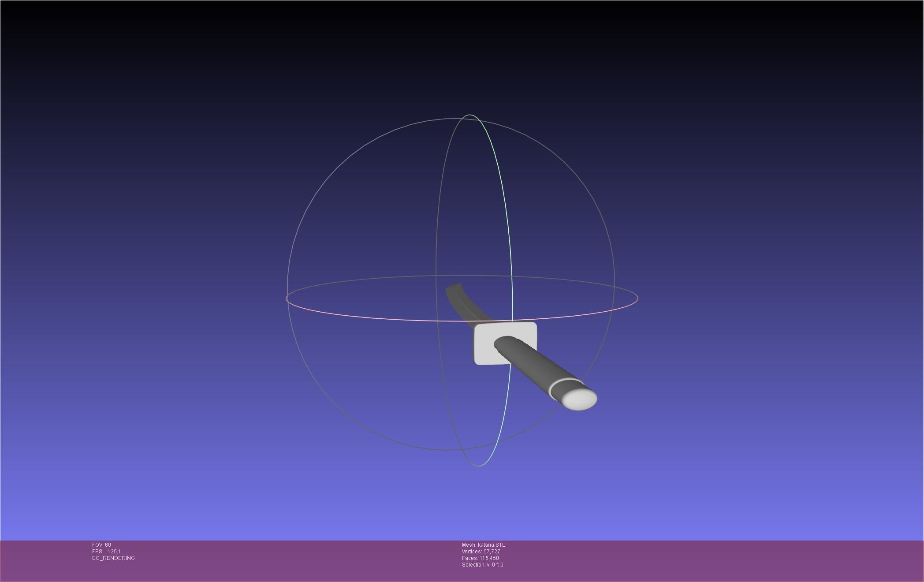Click the BO_RENDERING status text
The width and height of the screenshot is (924, 582).
[x=113, y=558]
